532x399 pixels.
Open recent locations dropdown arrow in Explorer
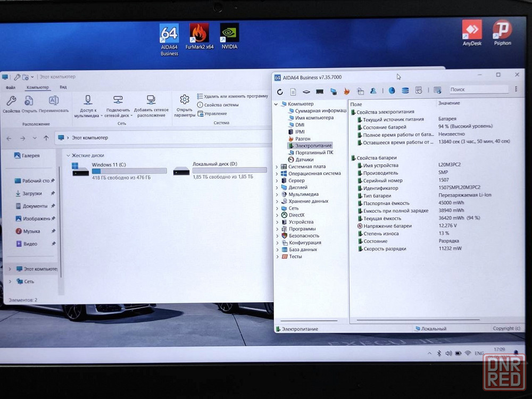(35, 138)
